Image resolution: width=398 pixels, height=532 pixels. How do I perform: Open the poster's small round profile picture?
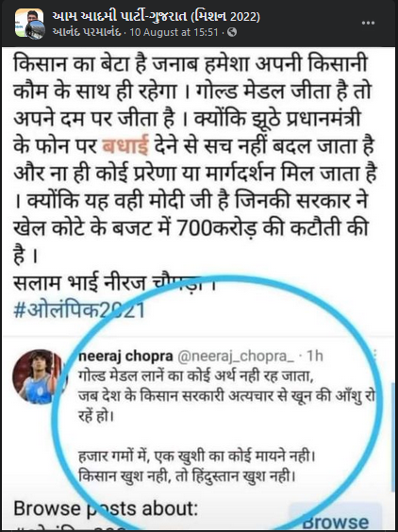pyautogui.click(x=35, y=30)
